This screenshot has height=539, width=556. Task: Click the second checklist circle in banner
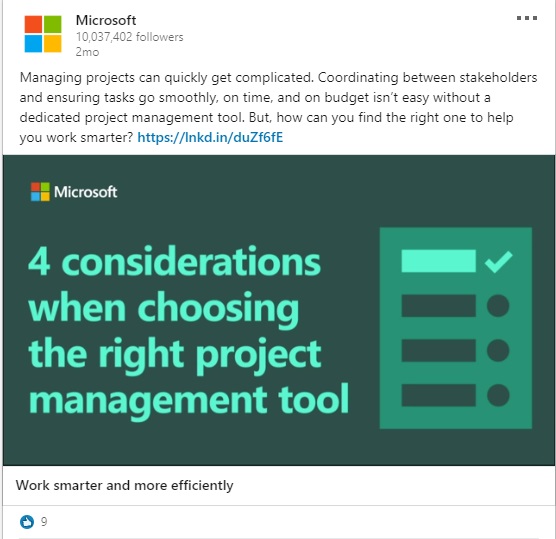pyautogui.click(x=498, y=306)
